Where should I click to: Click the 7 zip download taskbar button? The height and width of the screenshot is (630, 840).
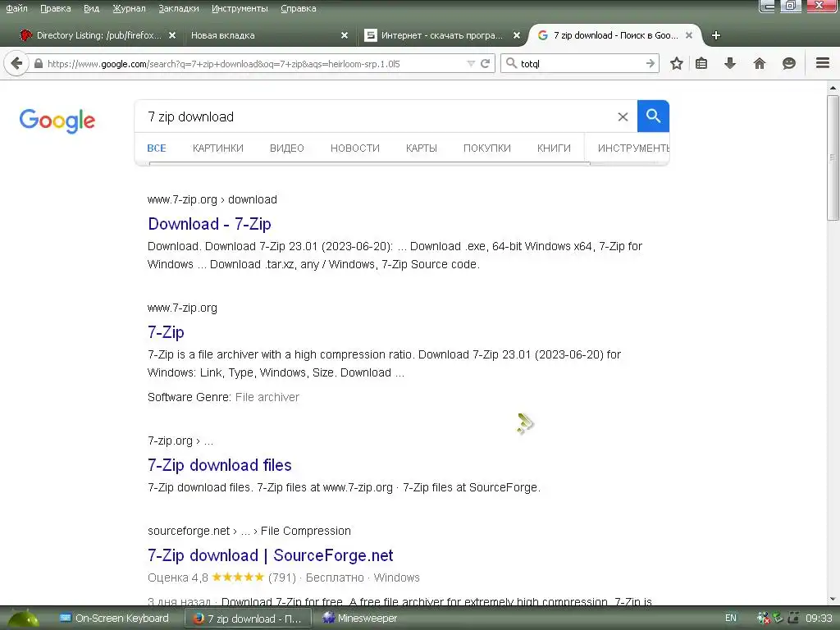(248, 619)
